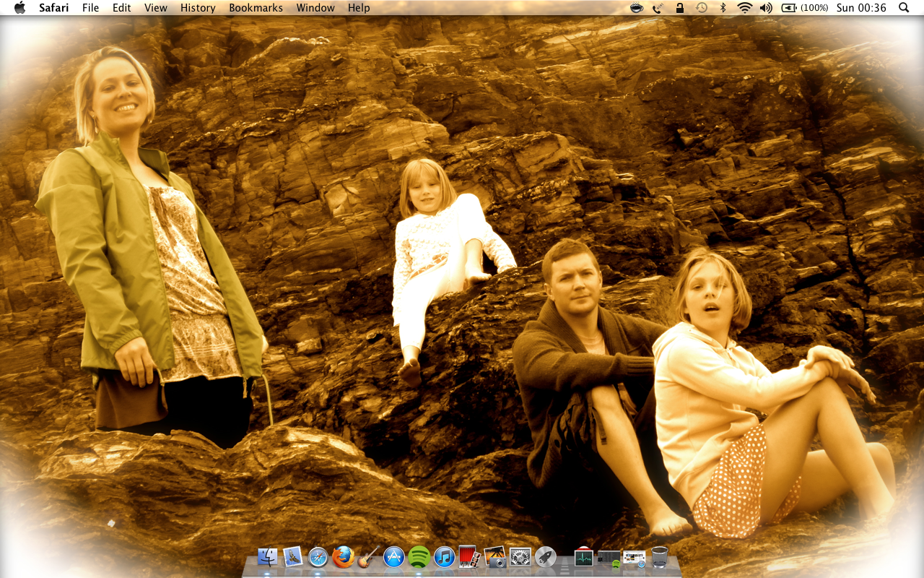924x578 pixels.
Task: Launch Firefox from the Dock
Action: pyautogui.click(x=343, y=557)
